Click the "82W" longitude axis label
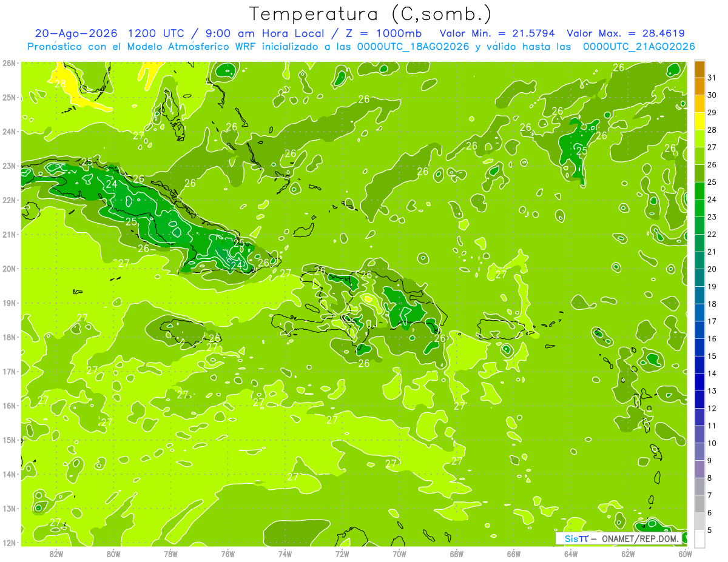Viewport: 728px width, 562px height. [x=56, y=554]
